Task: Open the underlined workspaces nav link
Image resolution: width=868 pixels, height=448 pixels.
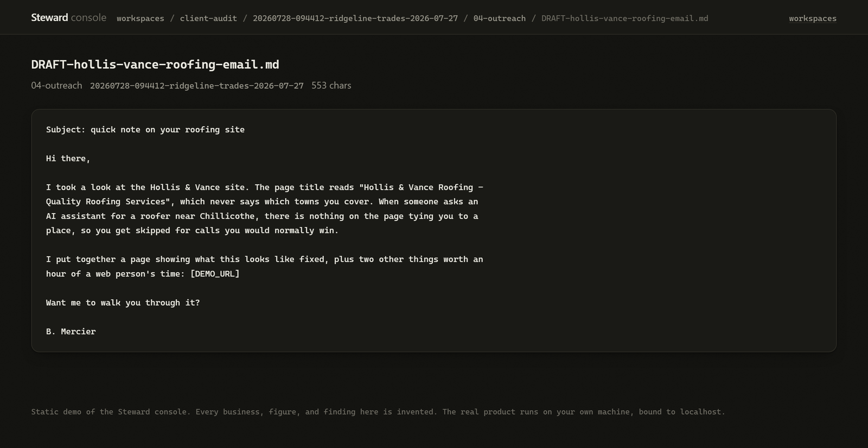Action: 813,18
